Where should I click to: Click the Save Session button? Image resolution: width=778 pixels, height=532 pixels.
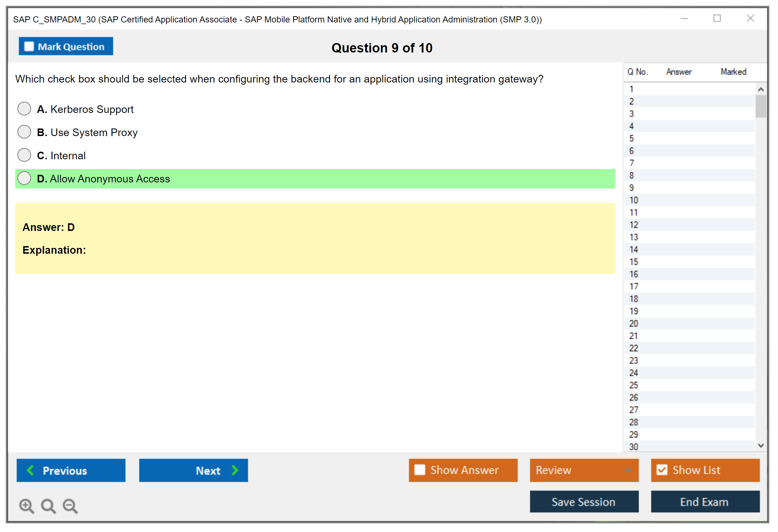point(584,502)
